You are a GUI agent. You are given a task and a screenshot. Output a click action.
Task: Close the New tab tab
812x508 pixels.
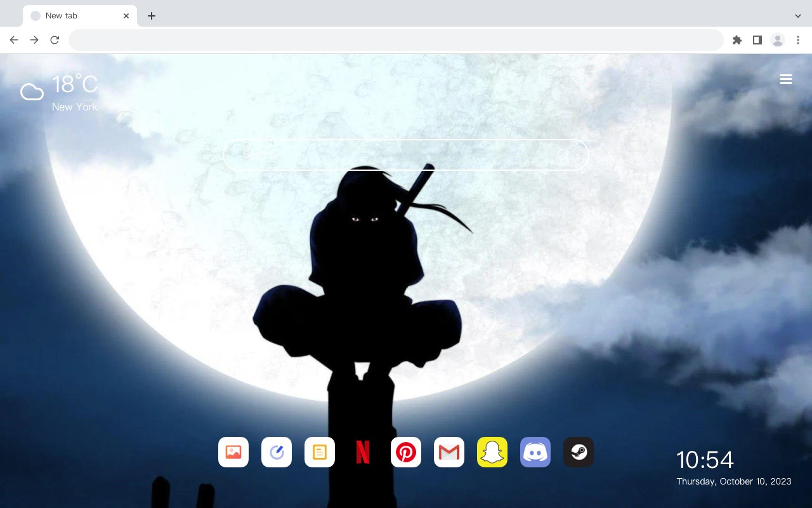click(x=126, y=16)
